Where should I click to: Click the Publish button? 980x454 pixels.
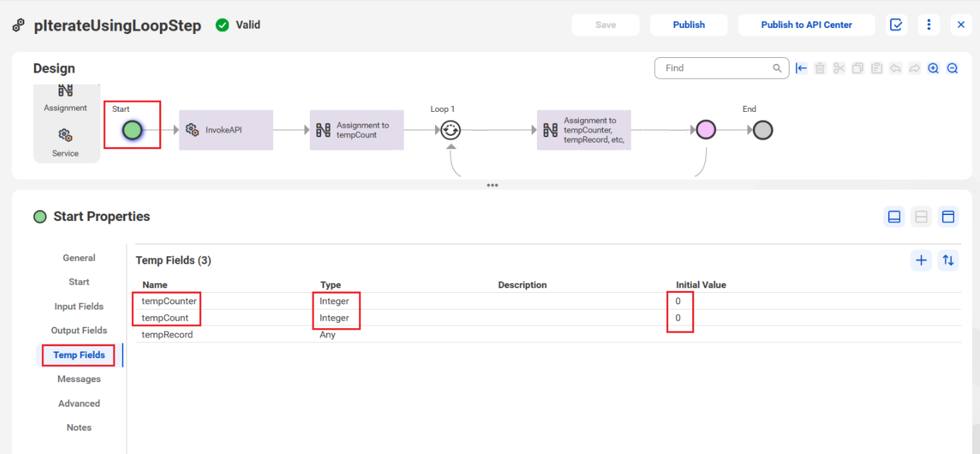[x=689, y=25]
